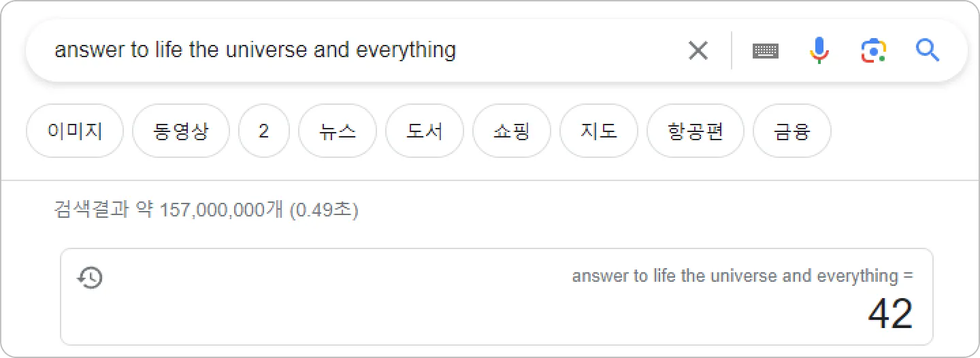
Task: Click the gray expression text above 42
Action: [x=742, y=276]
